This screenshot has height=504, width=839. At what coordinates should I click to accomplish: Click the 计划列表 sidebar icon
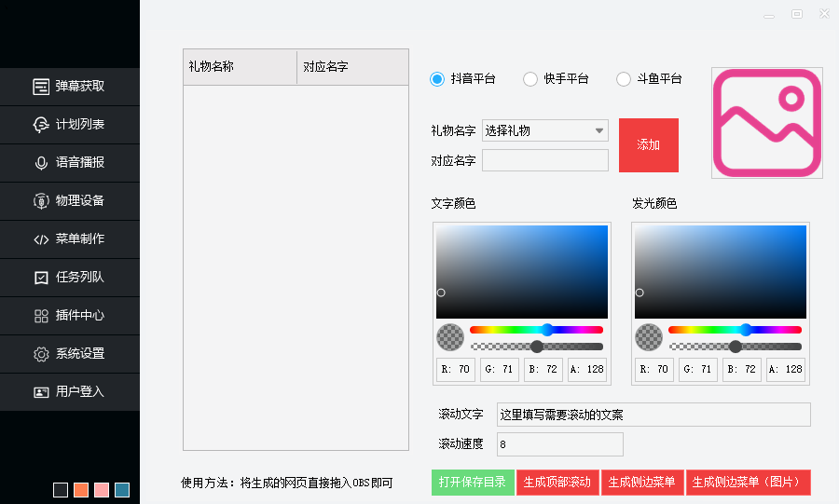pyautogui.click(x=41, y=125)
